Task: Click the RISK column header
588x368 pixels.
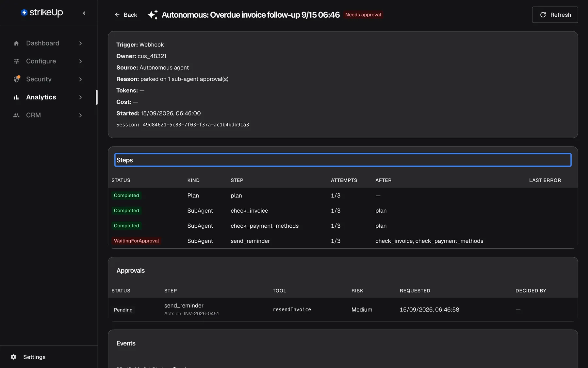Action: pos(357,290)
